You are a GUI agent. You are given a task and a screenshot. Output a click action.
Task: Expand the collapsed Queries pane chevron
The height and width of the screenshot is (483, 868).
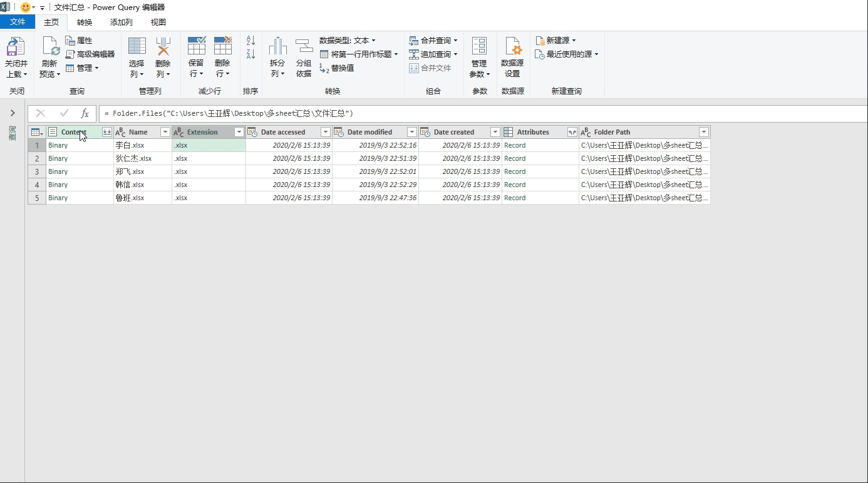13,113
